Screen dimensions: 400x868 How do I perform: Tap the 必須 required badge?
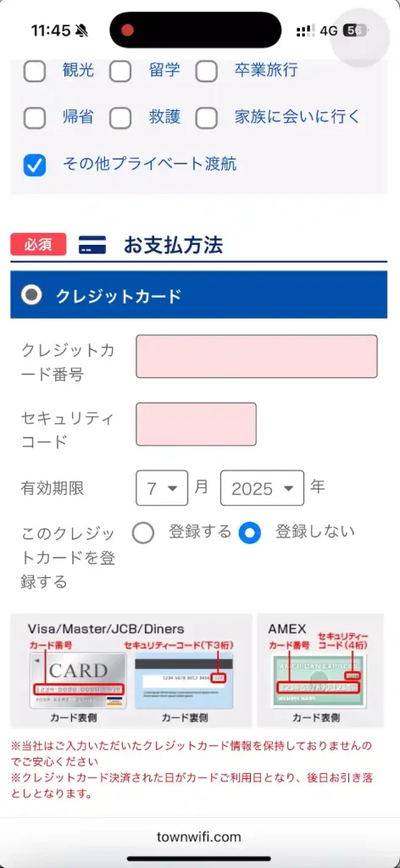click(38, 245)
